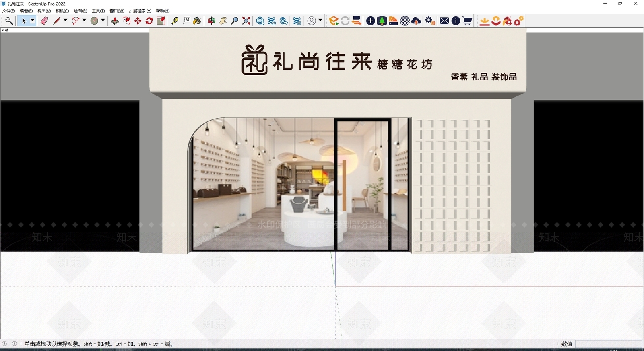644x351 pixels.
Task: Open the 窗口(W) menu
Action: [117, 11]
